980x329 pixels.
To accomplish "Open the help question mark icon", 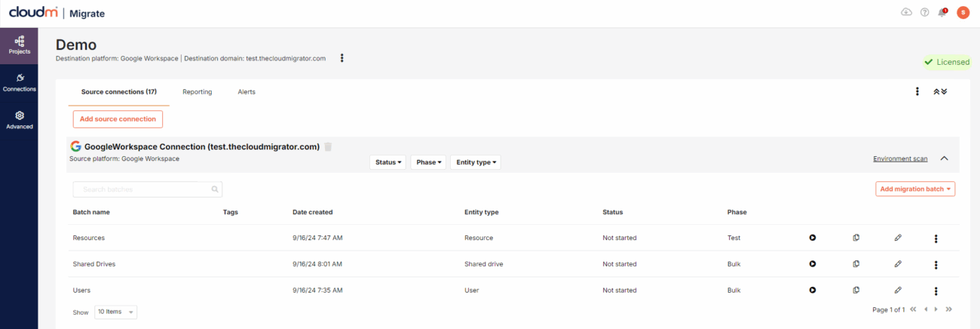I will [924, 12].
